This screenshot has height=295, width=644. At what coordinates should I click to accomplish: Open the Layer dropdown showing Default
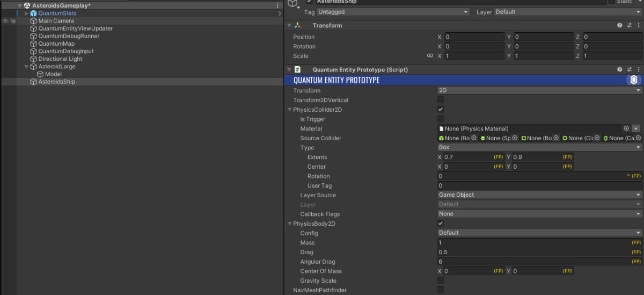coord(568,12)
